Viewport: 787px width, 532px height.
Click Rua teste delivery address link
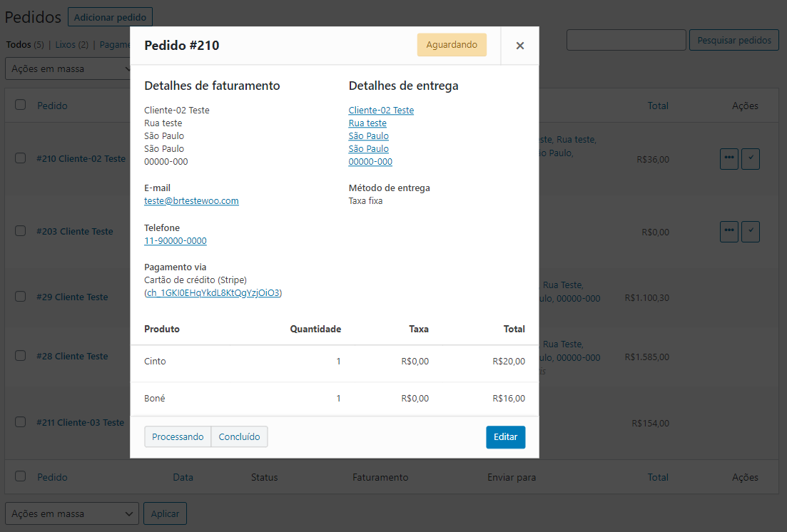(x=367, y=123)
